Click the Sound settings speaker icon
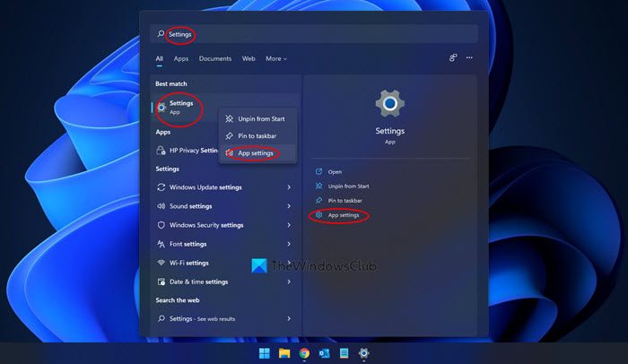The image size is (628, 364). (161, 206)
